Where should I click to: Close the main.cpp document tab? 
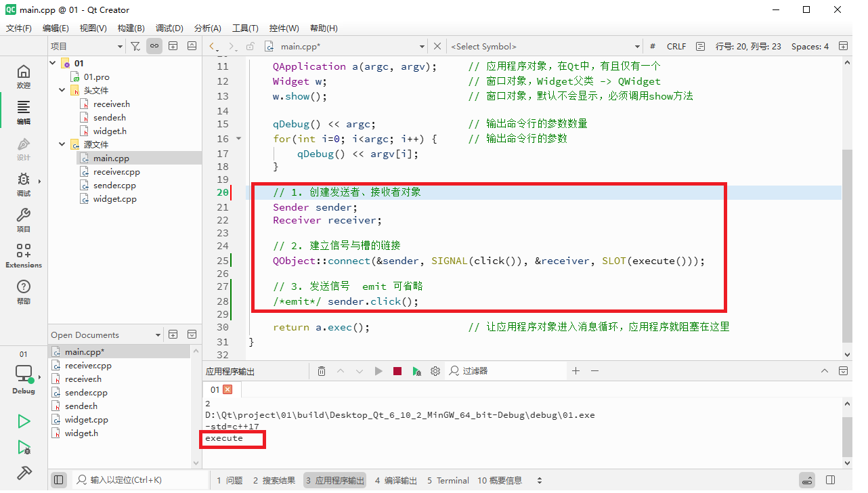pyautogui.click(x=437, y=46)
